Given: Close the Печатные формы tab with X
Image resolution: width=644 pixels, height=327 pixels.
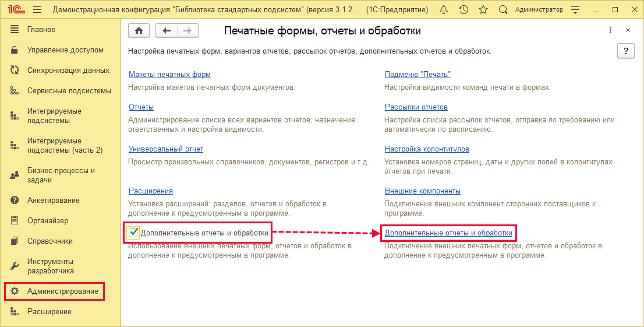Looking at the screenshot, I should pos(628,30).
